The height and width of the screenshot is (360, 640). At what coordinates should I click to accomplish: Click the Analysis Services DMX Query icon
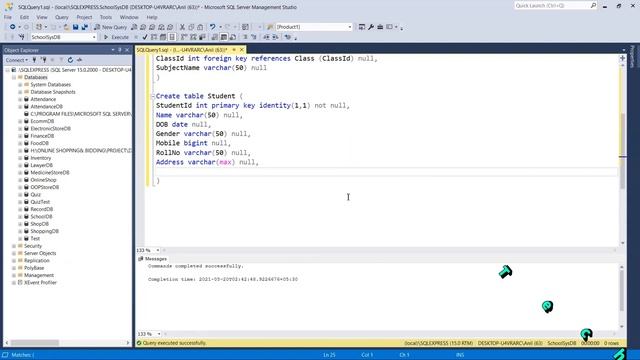coord(152,27)
